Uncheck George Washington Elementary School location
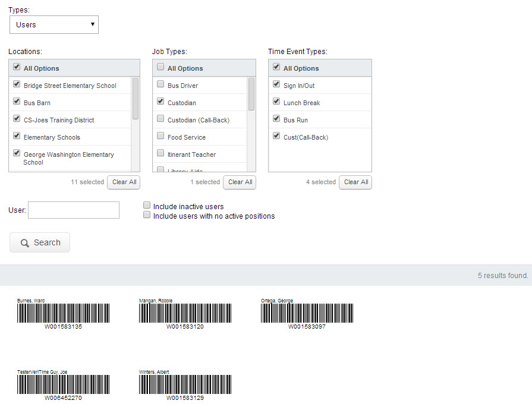Viewport: 532px width, 410px height. [x=17, y=153]
